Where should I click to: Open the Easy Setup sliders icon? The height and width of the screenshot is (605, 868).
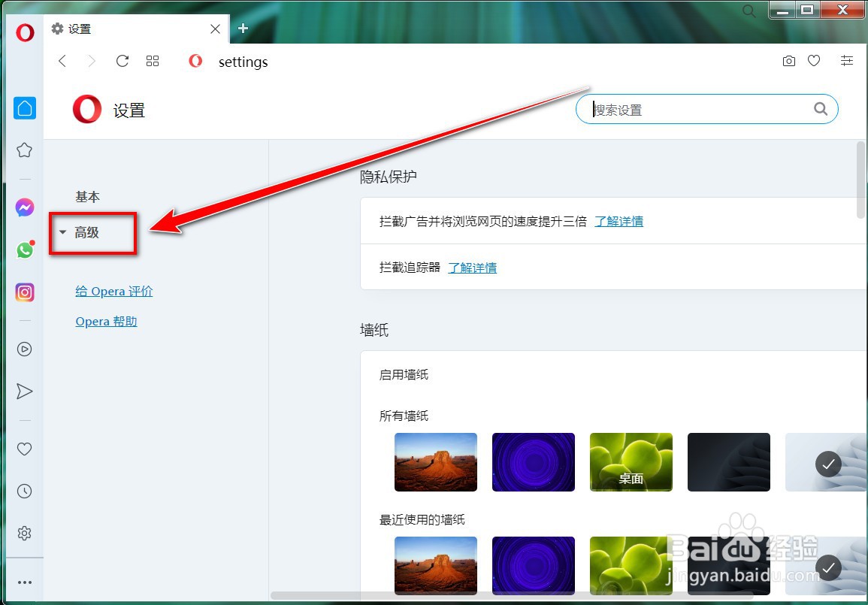846,60
